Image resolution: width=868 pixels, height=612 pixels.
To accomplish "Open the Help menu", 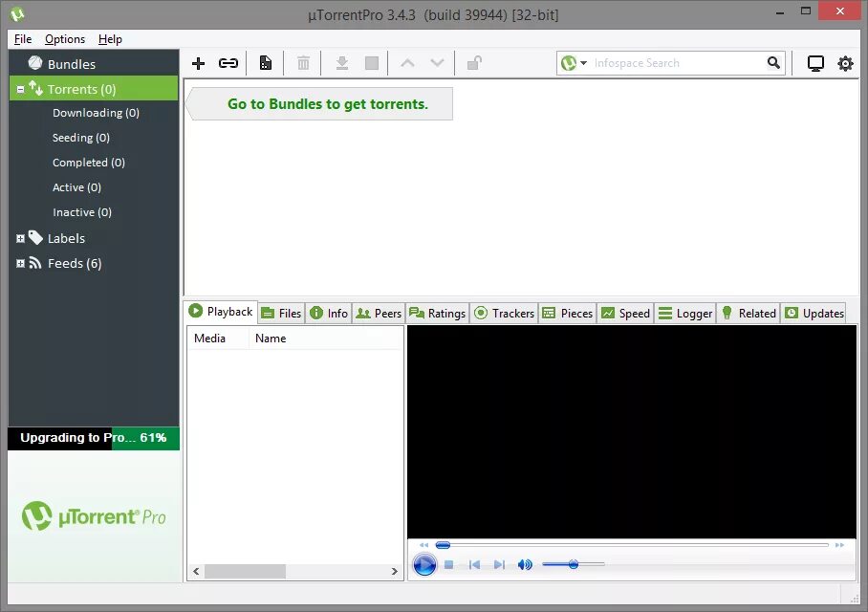I will pyautogui.click(x=110, y=39).
